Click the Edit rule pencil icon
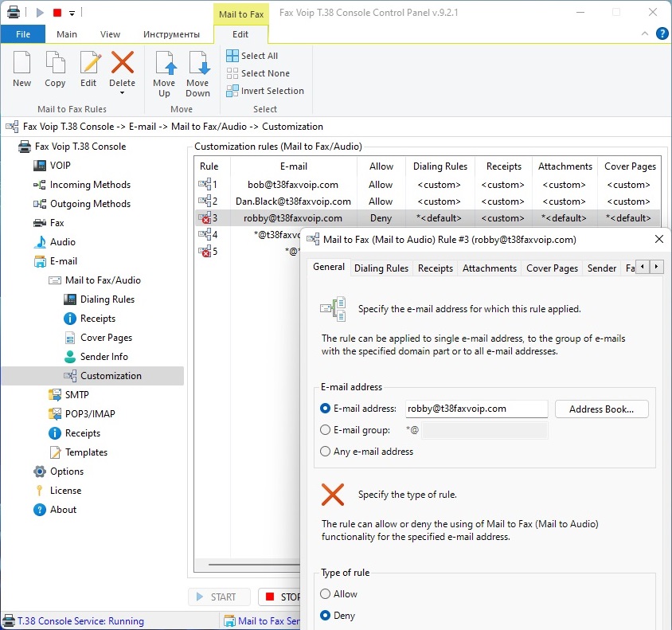 tap(91, 63)
